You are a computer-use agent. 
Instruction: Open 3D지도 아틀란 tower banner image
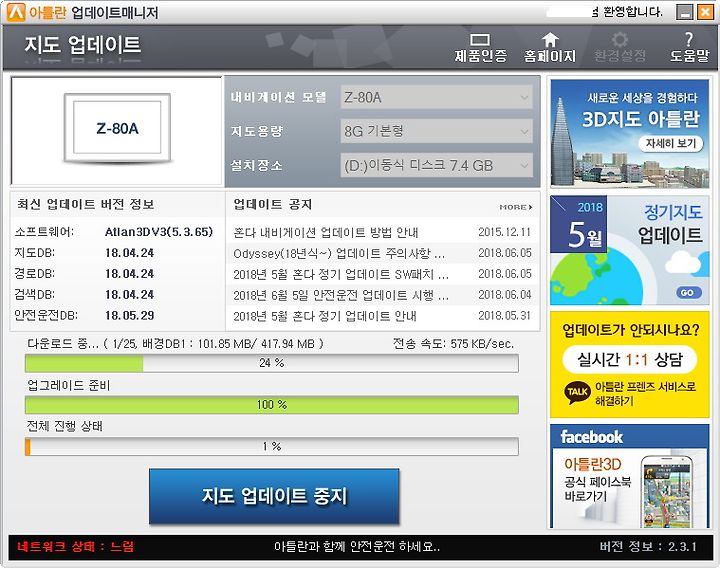pos(630,134)
